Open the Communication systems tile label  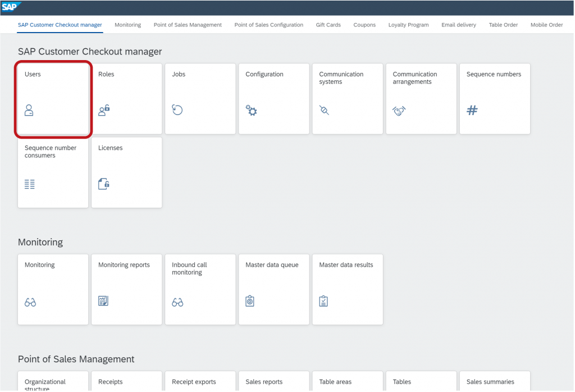341,78
